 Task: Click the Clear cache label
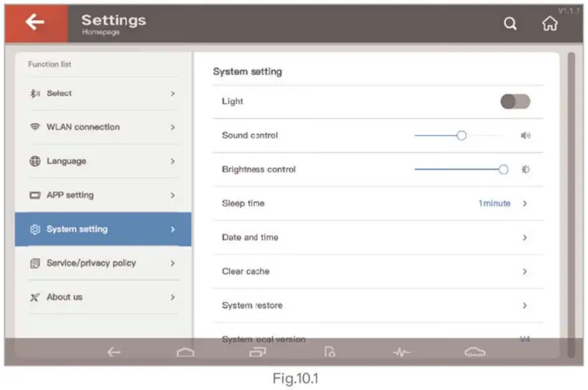(x=245, y=271)
